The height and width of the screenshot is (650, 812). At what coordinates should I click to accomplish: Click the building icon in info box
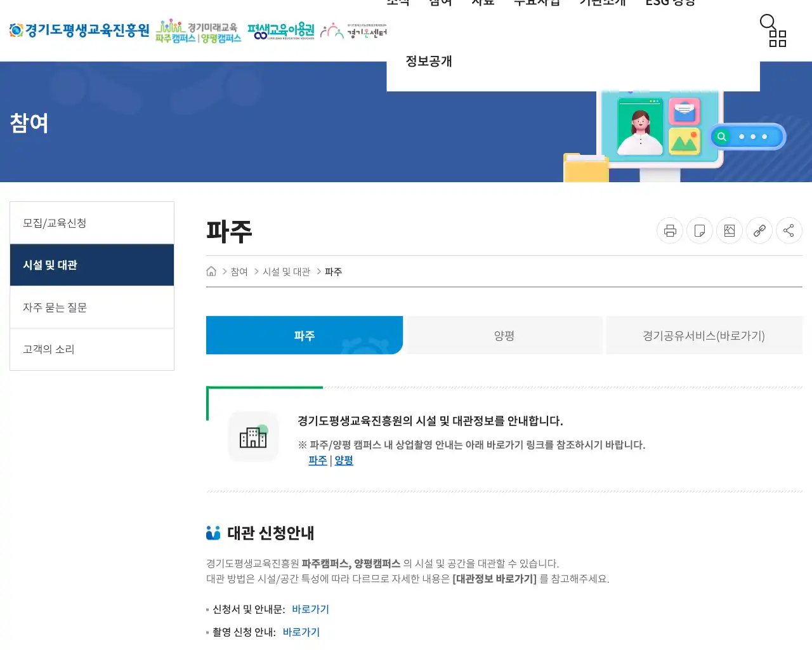[253, 436]
